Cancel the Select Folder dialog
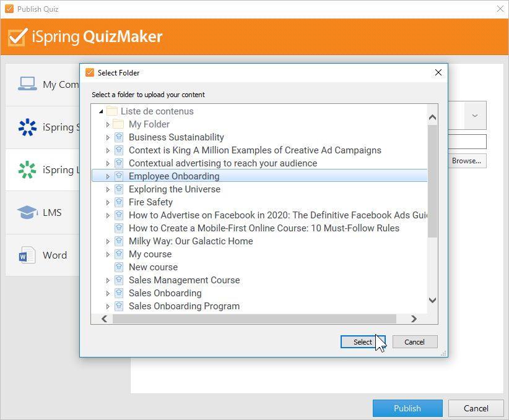509x420 pixels. [414, 342]
